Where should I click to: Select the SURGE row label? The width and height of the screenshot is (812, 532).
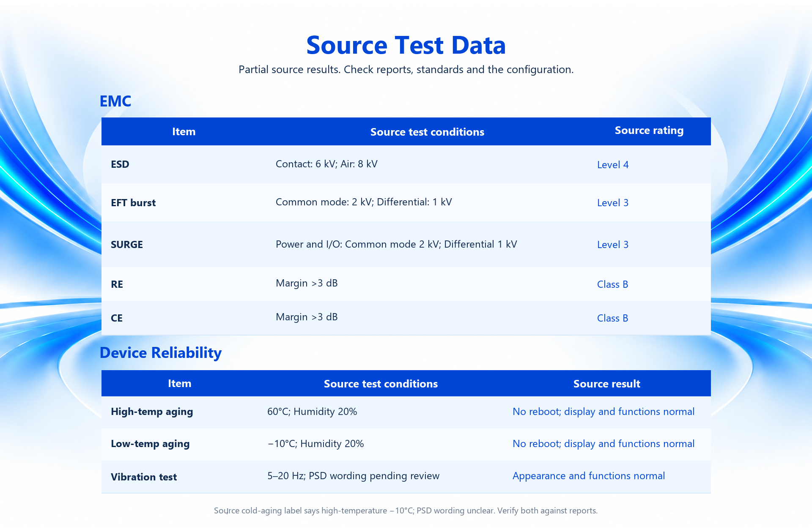tap(126, 245)
